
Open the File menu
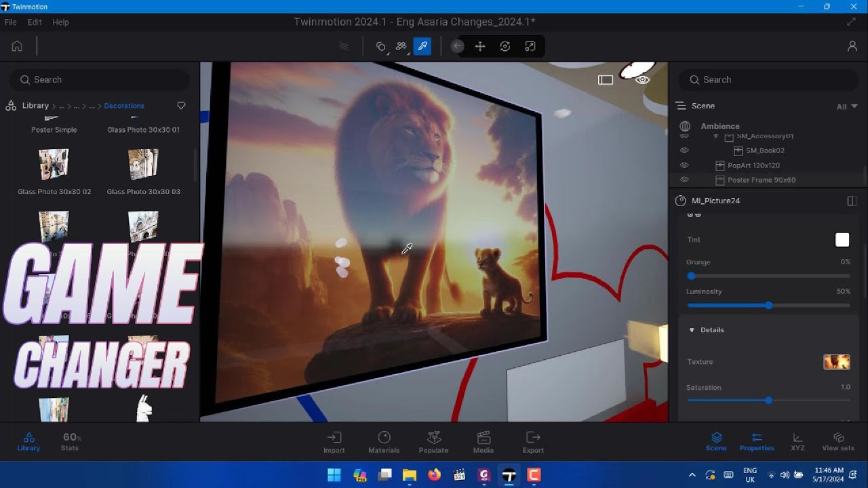10,22
